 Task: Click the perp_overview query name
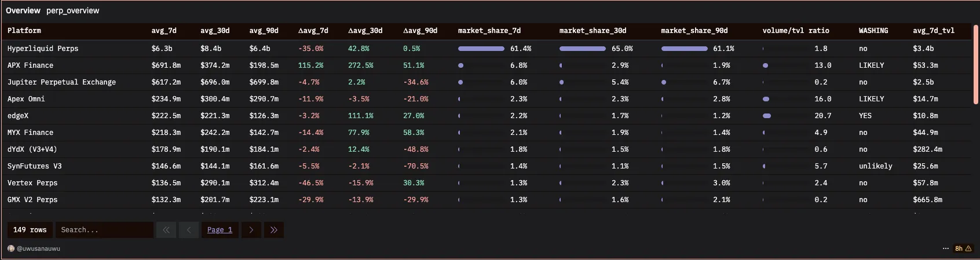tap(73, 10)
